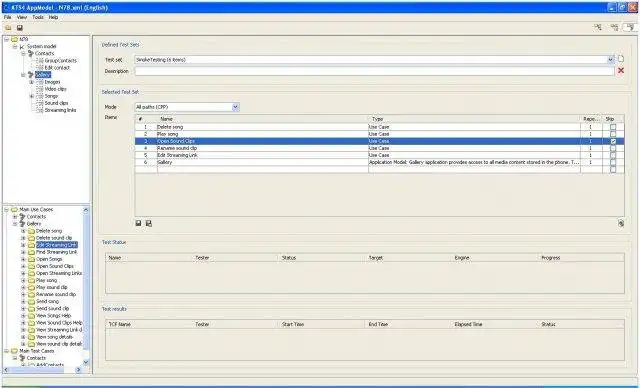The height and width of the screenshot is (388, 640).
Task: Open the Tools menu
Action: pyautogui.click(x=38, y=18)
